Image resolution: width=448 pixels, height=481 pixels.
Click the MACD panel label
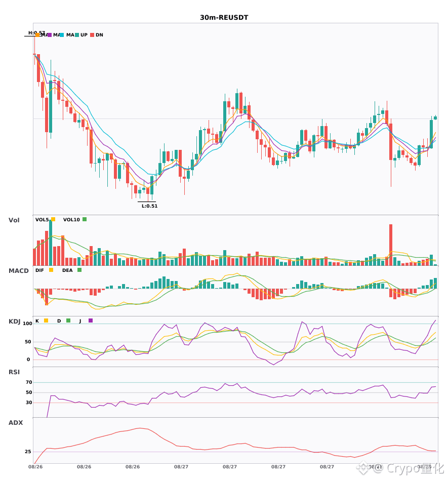point(18,271)
